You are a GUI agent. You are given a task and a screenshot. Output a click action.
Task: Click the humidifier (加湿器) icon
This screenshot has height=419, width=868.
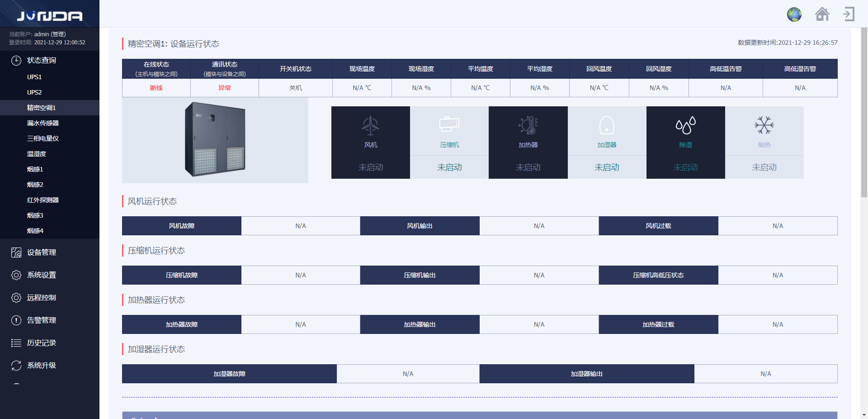(x=606, y=126)
